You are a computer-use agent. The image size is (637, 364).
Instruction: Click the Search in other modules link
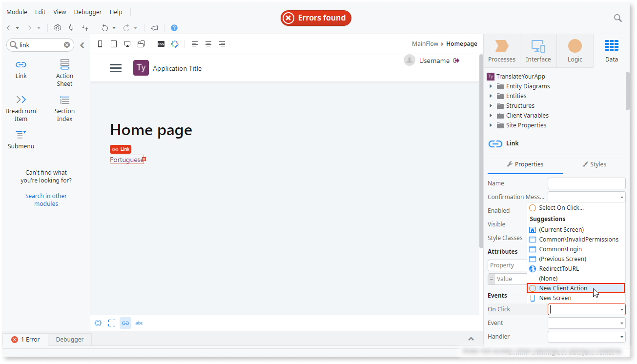(x=46, y=200)
